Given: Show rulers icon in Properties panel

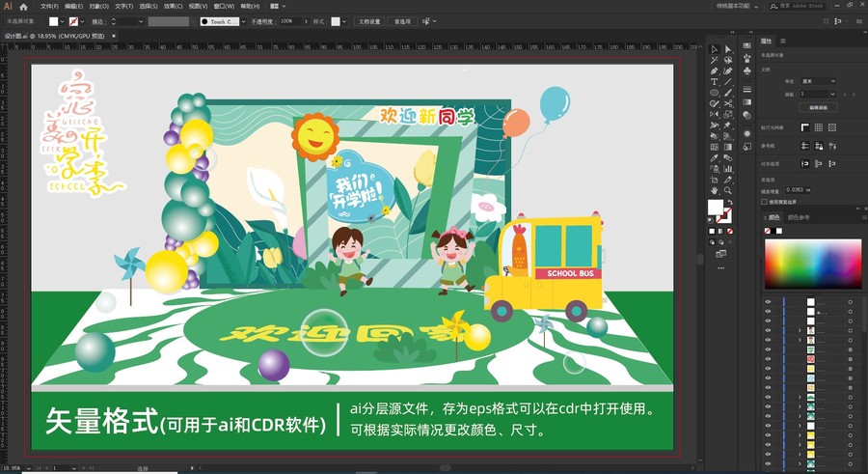Looking at the screenshot, I should [x=805, y=127].
